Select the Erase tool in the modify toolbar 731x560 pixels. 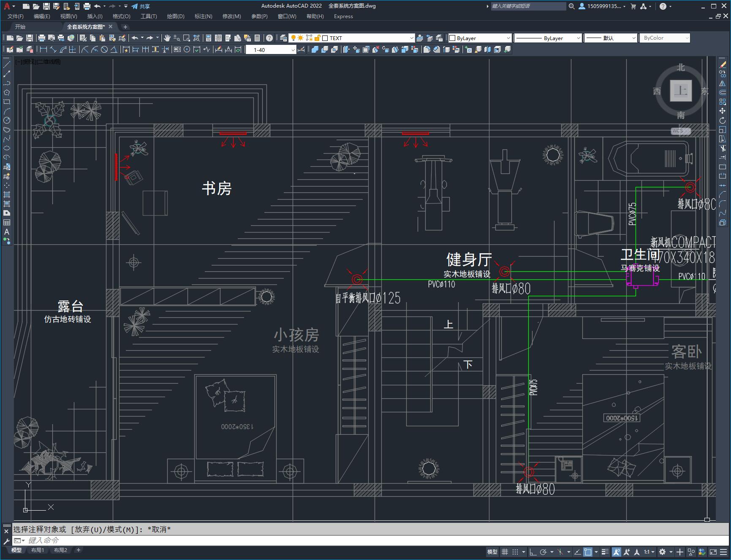(723, 65)
